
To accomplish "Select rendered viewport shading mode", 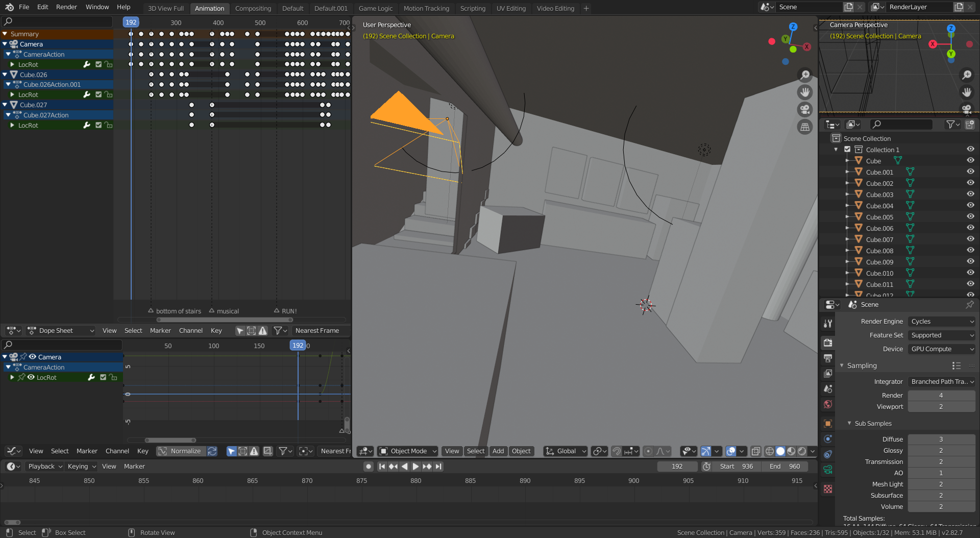I will (802, 451).
